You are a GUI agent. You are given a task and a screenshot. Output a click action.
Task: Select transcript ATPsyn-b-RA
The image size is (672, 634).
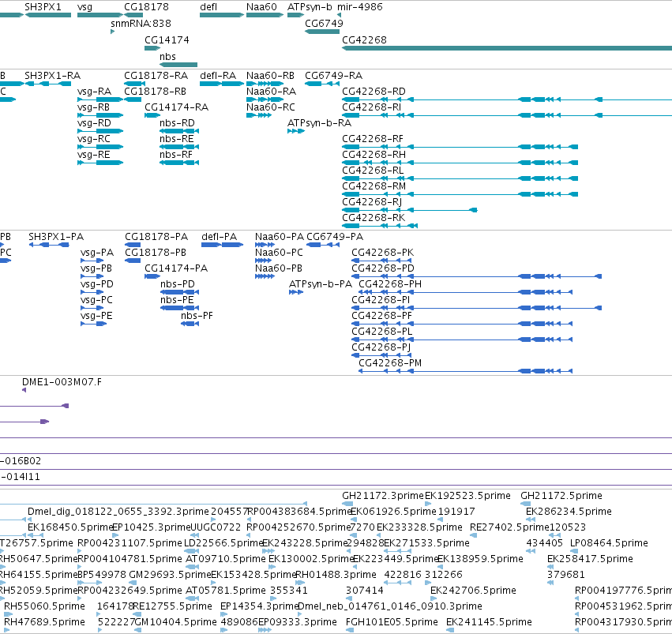319,123
